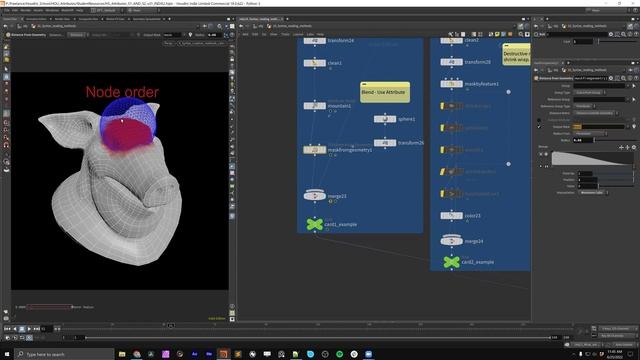Open the network editor Add menu
The height and width of the screenshot is (360, 640).
click(x=245, y=35)
